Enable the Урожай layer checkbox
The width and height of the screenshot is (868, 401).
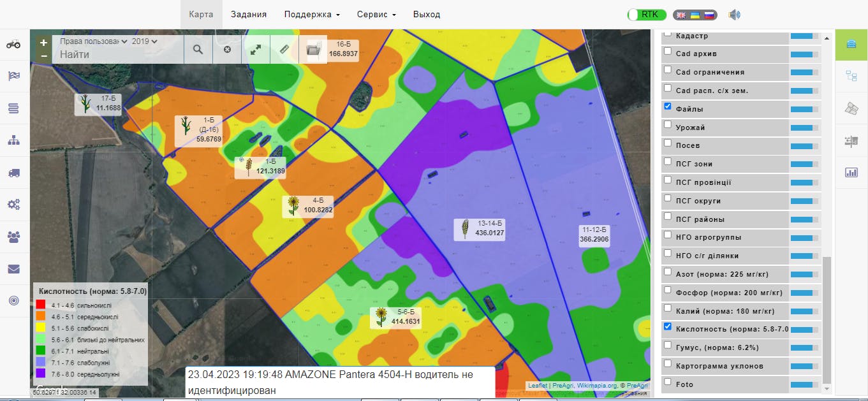point(668,125)
